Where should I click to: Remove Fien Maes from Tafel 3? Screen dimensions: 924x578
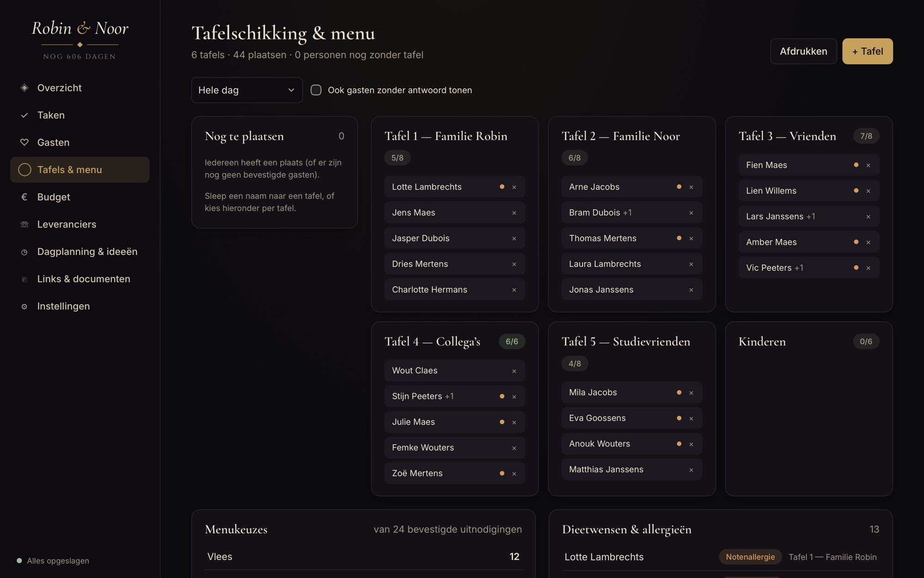pyautogui.click(x=868, y=166)
